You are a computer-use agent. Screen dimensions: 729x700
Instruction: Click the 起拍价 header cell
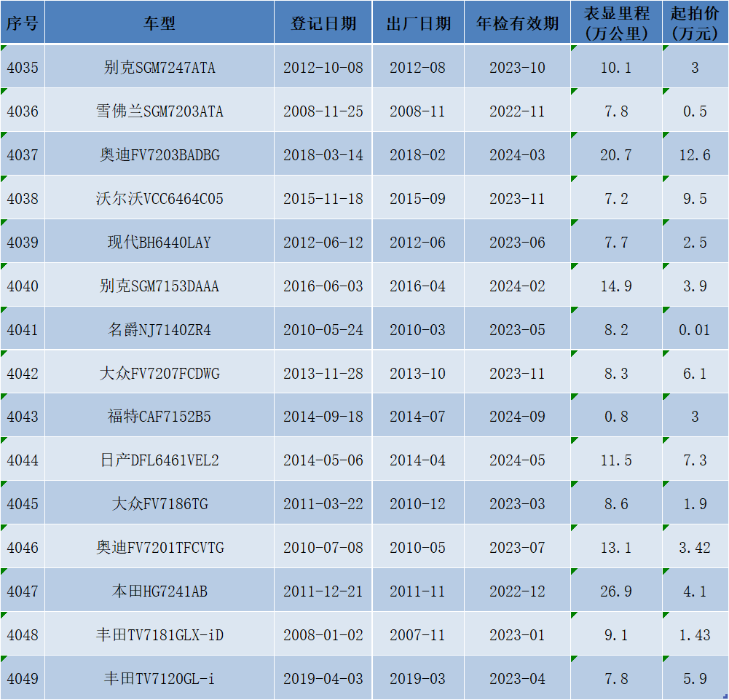click(x=695, y=23)
